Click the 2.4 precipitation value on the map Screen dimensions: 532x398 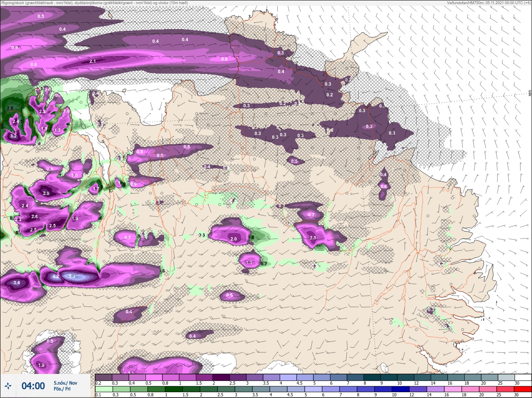[x=25, y=206]
